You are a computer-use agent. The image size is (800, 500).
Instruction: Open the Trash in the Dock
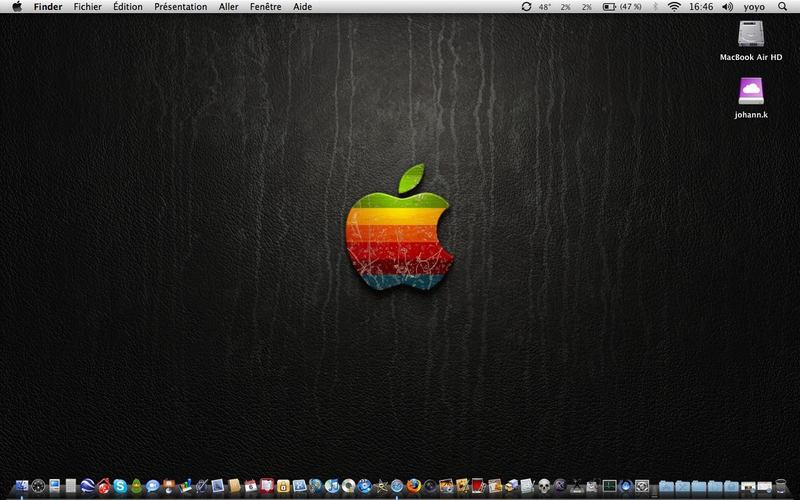click(781, 486)
